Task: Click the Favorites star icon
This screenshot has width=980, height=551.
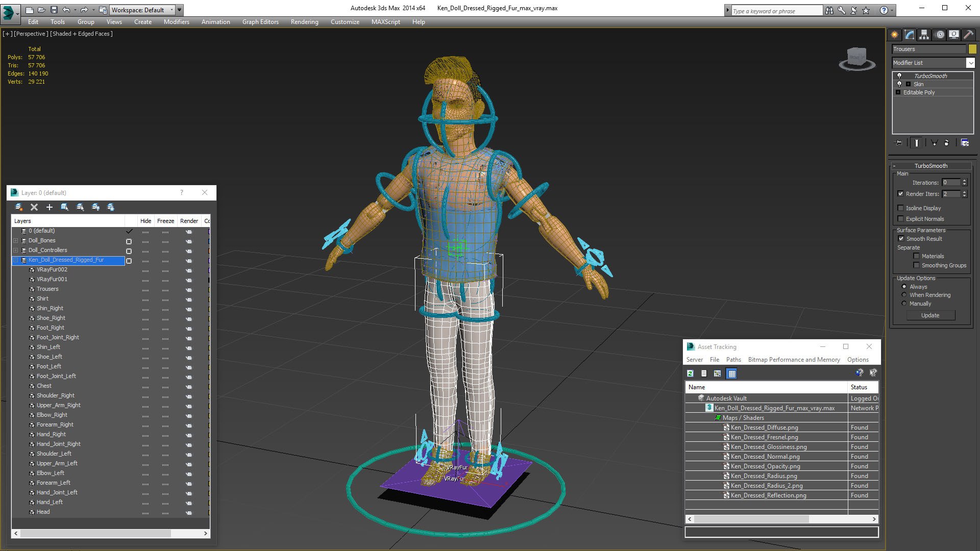Action: click(x=866, y=10)
